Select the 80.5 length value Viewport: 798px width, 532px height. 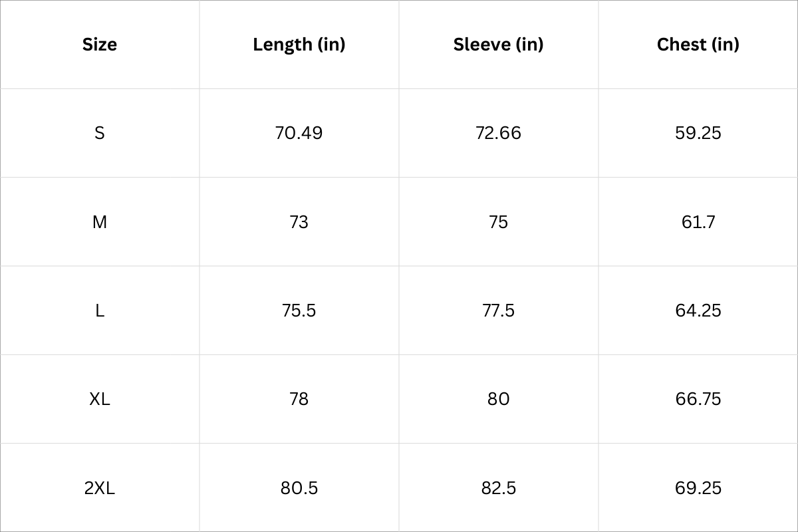[x=299, y=488]
